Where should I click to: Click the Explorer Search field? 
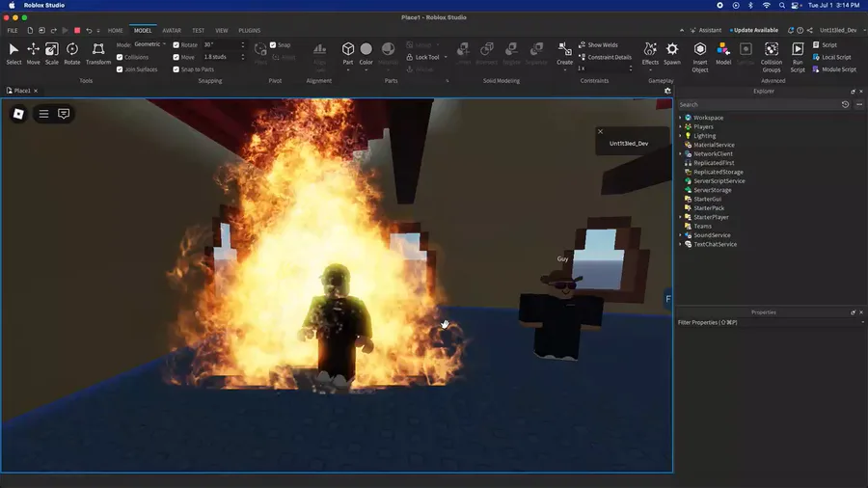758,104
